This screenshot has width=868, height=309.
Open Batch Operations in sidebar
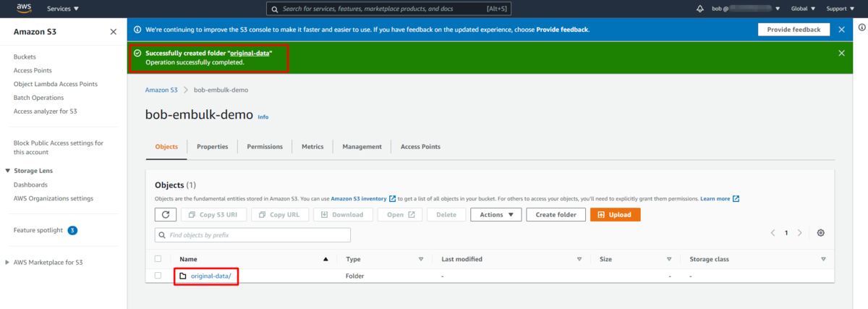[x=38, y=98]
